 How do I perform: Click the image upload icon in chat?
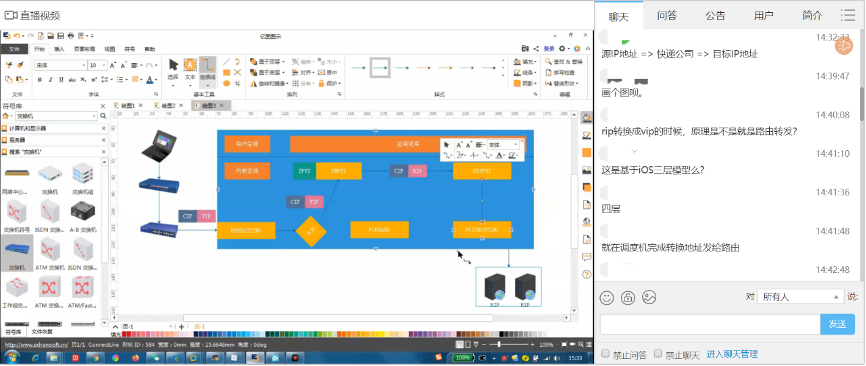pyautogui.click(x=649, y=298)
